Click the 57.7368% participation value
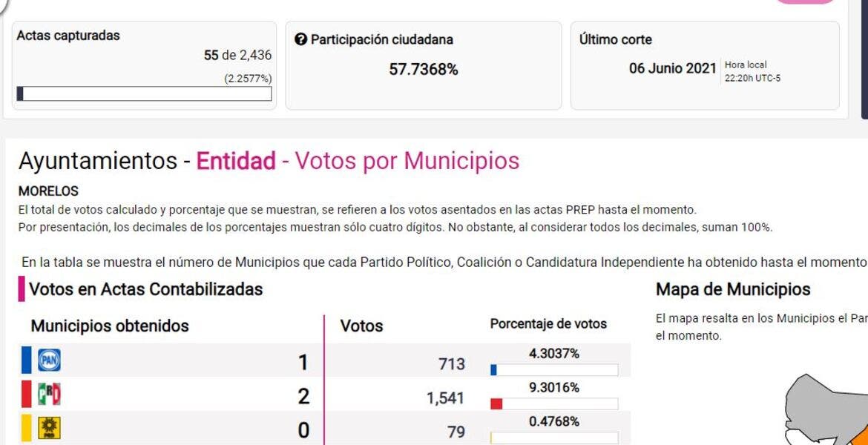This screenshot has width=868, height=445. tap(424, 70)
